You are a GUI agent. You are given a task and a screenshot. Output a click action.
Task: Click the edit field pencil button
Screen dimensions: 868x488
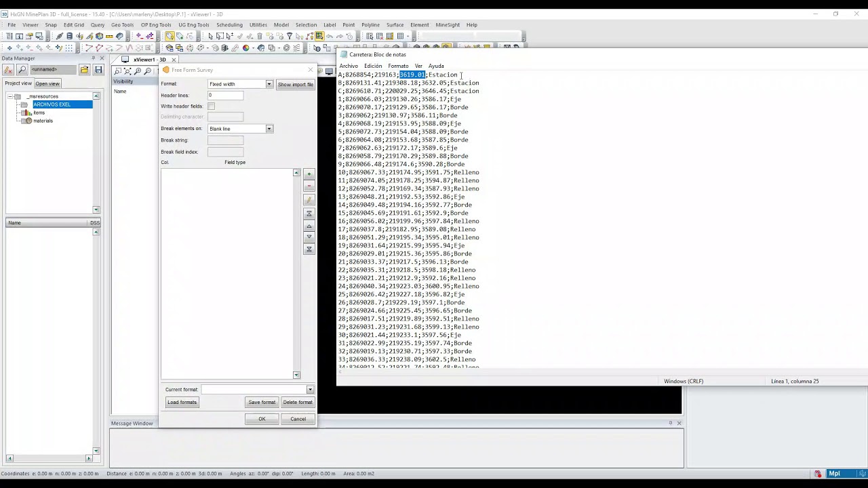point(309,200)
